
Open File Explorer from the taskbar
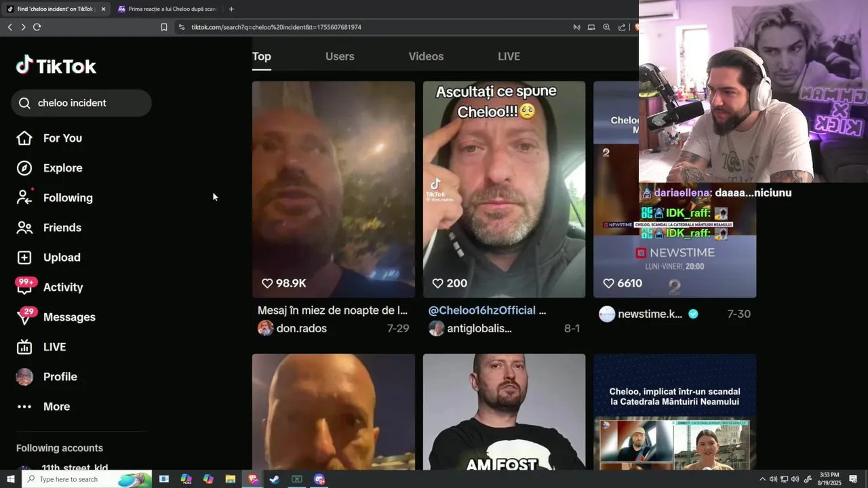pos(230,479)
